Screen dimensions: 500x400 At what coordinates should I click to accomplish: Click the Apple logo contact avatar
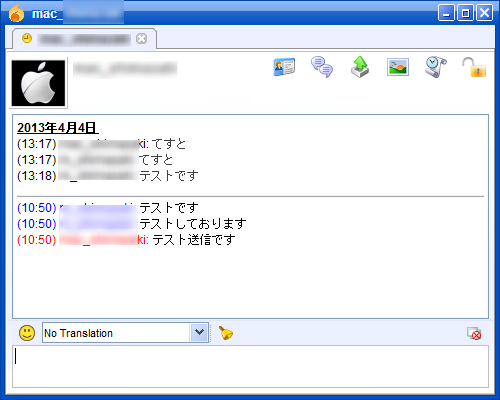pos(38,83)
